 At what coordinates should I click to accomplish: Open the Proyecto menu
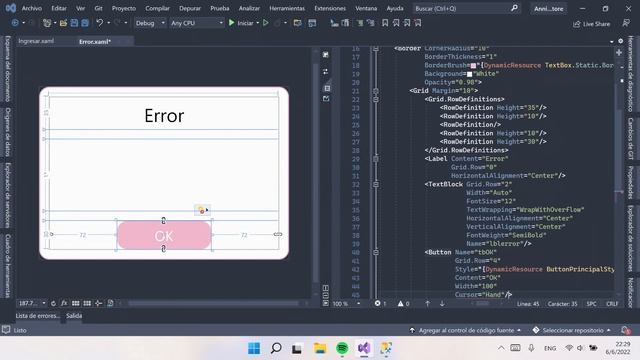pyautogui.click(x=124, y=8)
